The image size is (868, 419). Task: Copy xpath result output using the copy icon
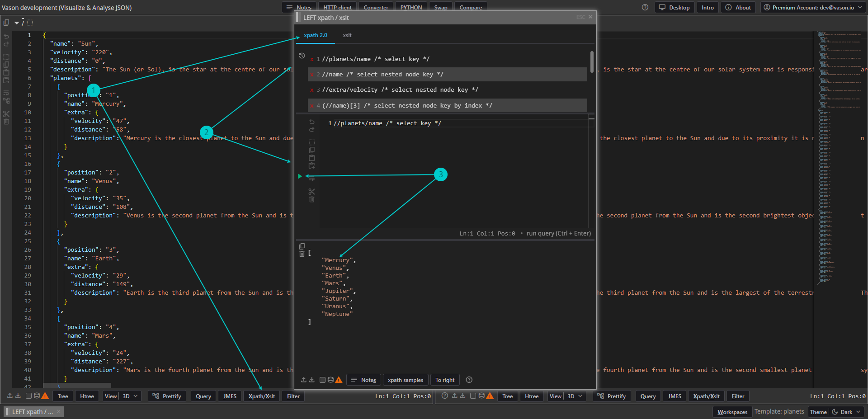pos(302,246)
